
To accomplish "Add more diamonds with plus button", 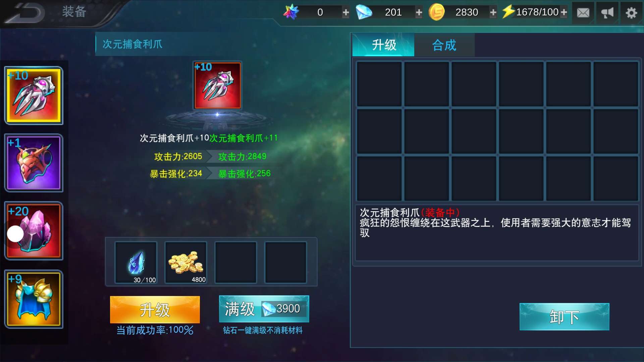I will click(419, 13).
